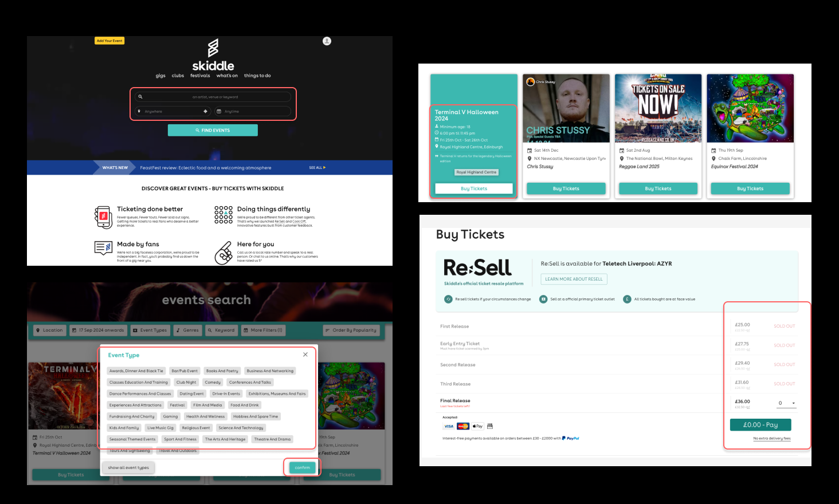
Task: Click the foam hand icon beside Here for you
Action: click(224, 253)
